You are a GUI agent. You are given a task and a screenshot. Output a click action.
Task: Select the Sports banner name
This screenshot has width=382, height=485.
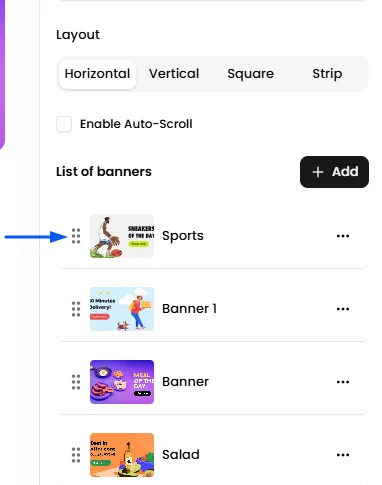(183, 236)
